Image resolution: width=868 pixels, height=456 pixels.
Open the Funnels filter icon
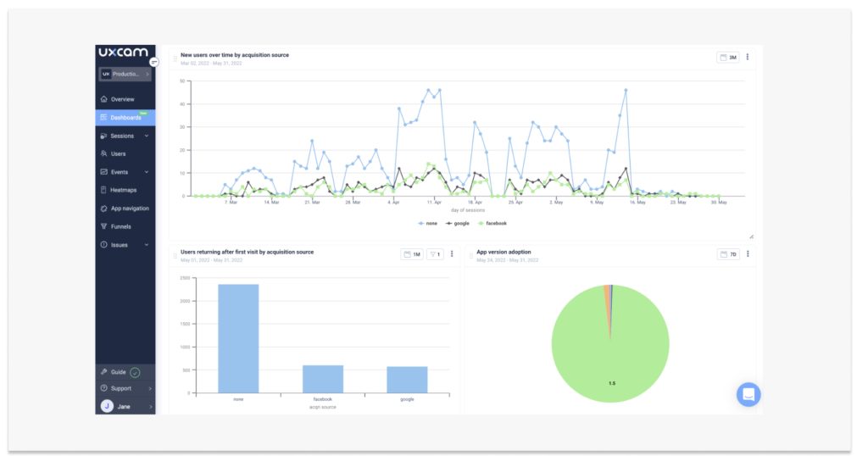tap(103, 226)
